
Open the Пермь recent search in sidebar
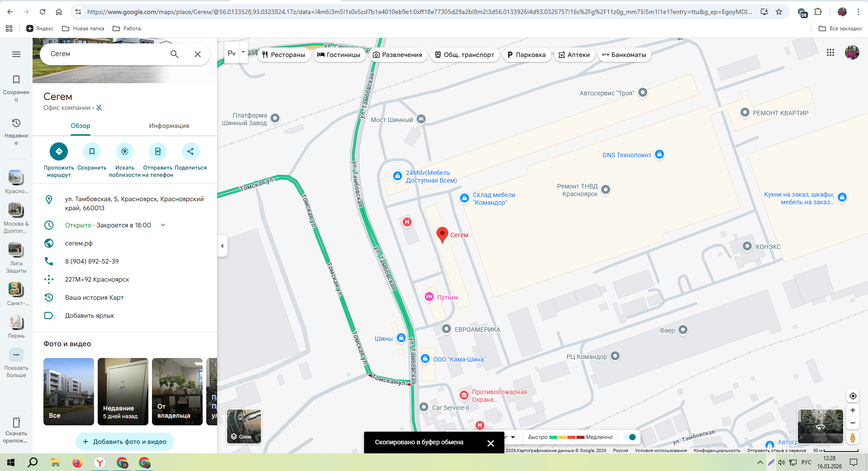[x=16, y=326]
